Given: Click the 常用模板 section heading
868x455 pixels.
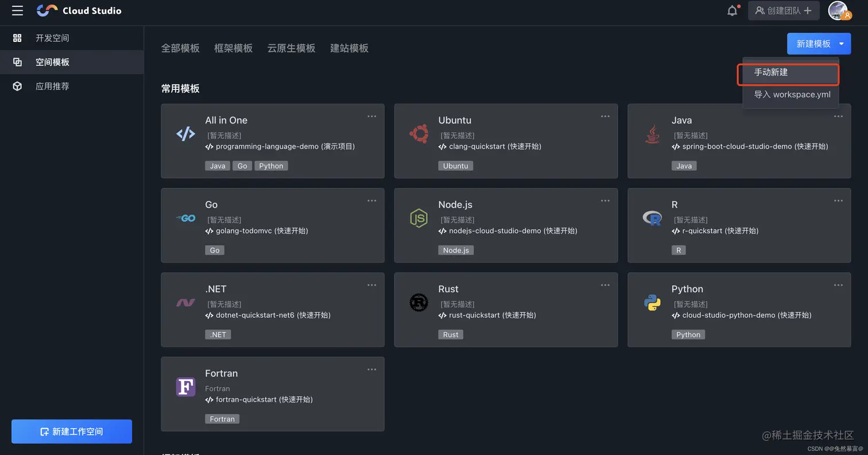Looking at the screenshot, I should click(180, 88).
